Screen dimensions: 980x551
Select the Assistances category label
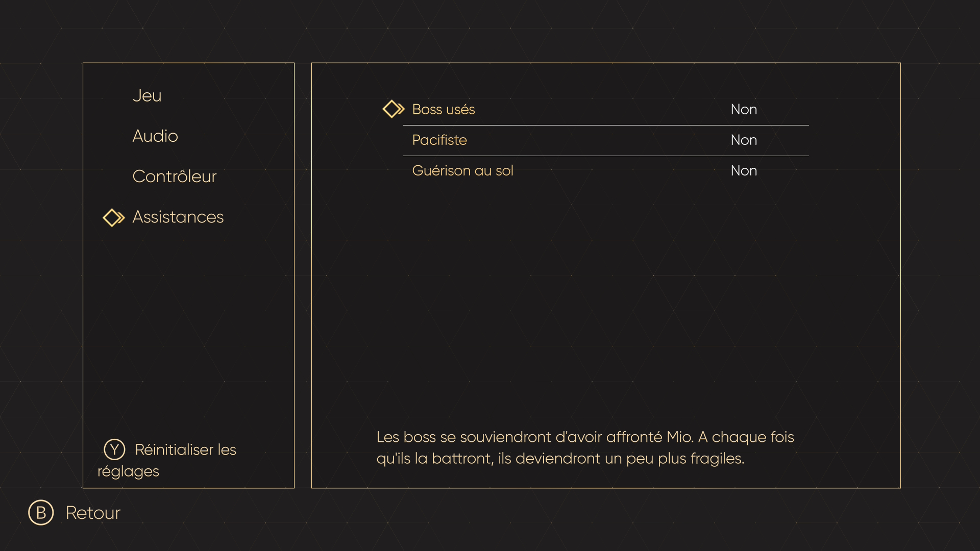pos(178,217)
